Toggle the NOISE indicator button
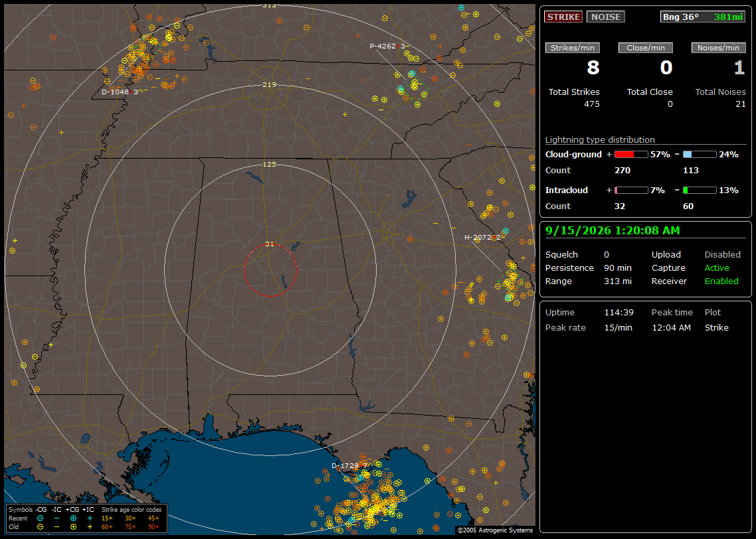Image resolution: width=756 pixels, height=539 pixels. coord(606,17)
